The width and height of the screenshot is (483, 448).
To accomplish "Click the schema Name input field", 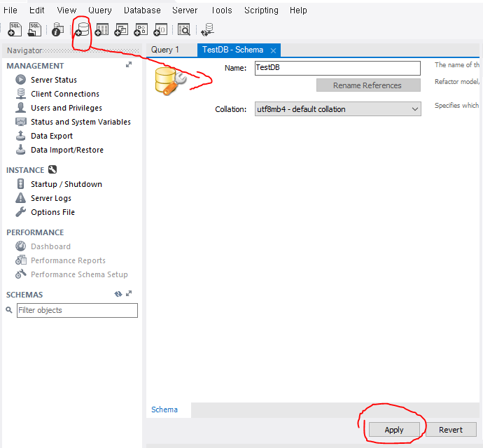I will (337, 68).
